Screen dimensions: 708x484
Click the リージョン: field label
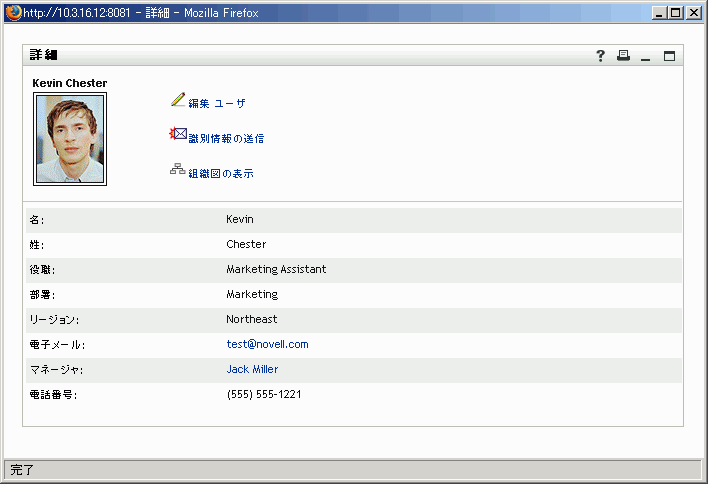[x=54, y=320]
